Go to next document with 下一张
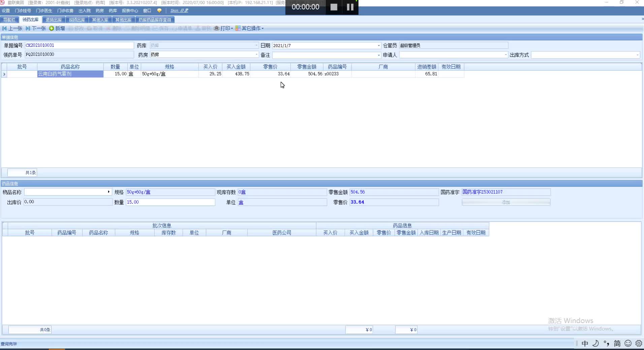This screenshot has width=644, height=350. [x=36, y=28]
